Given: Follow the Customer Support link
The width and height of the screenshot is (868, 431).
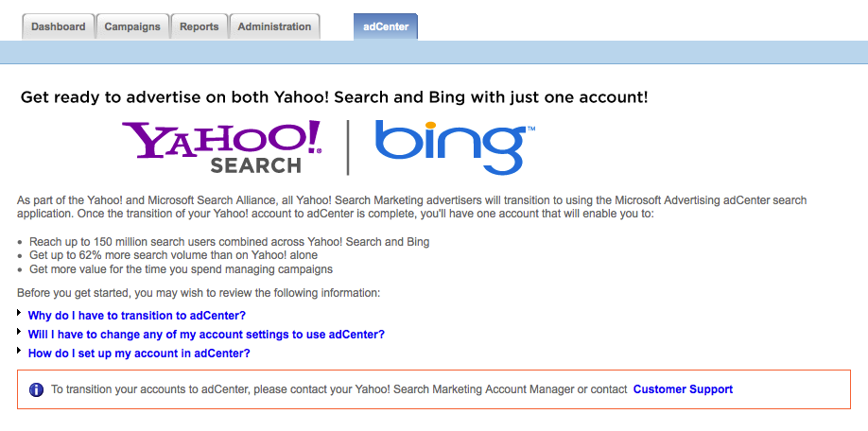Looking at the screenshot, I should click(x=683, y=389).
